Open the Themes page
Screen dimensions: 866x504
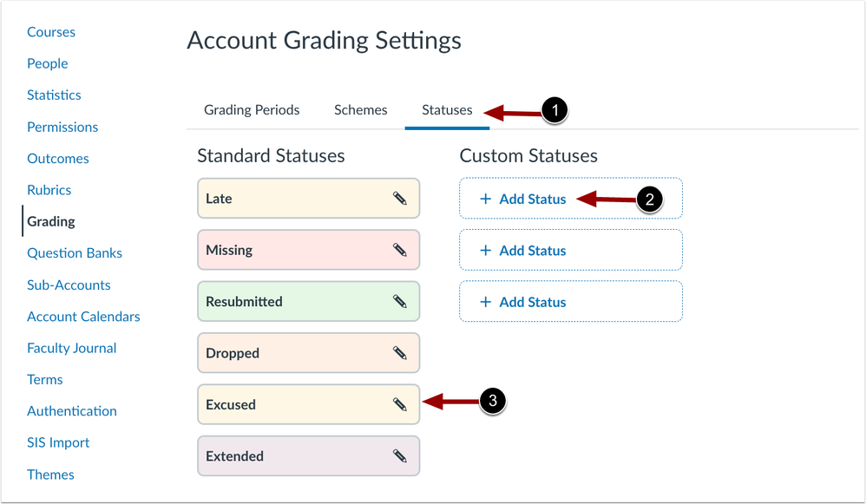coord(50,475)
